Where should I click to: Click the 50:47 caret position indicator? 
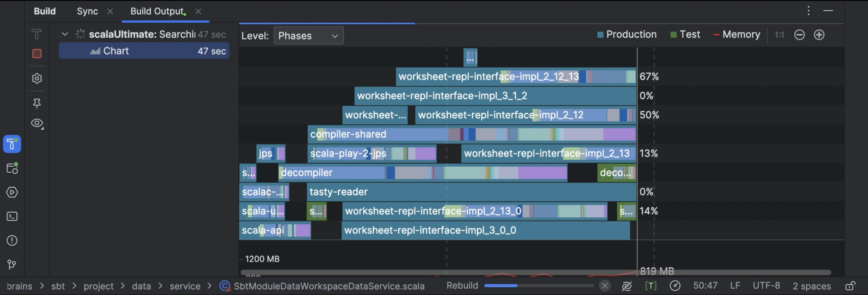click(705, 286)
